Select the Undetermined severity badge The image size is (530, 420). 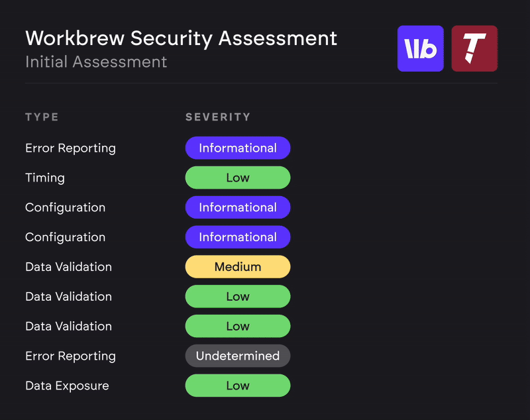click(x=238, y=356)
